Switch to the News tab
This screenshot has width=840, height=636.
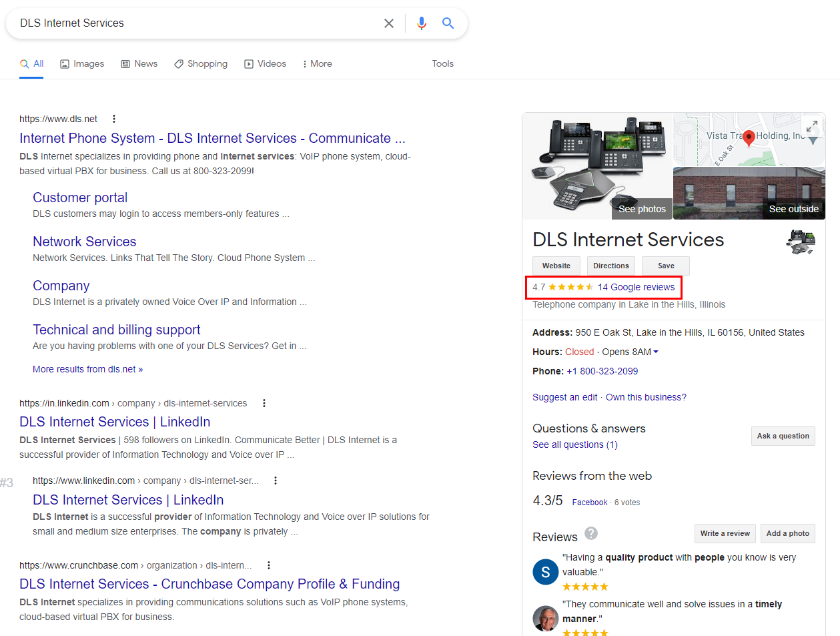point(139,64)
